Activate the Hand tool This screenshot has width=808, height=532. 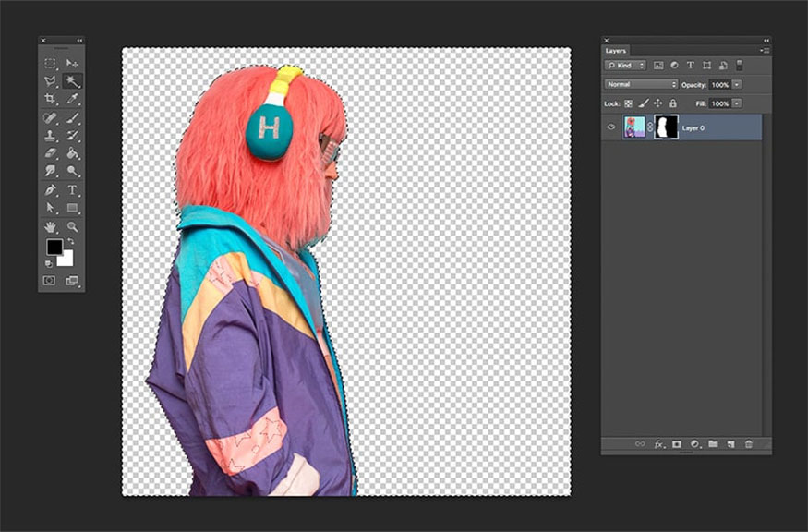[51, 226]
